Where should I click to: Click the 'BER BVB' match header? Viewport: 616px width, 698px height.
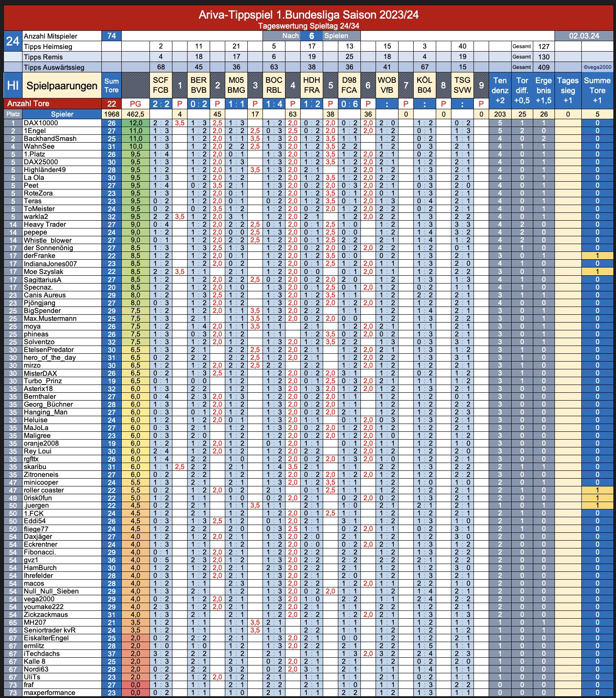198,85
